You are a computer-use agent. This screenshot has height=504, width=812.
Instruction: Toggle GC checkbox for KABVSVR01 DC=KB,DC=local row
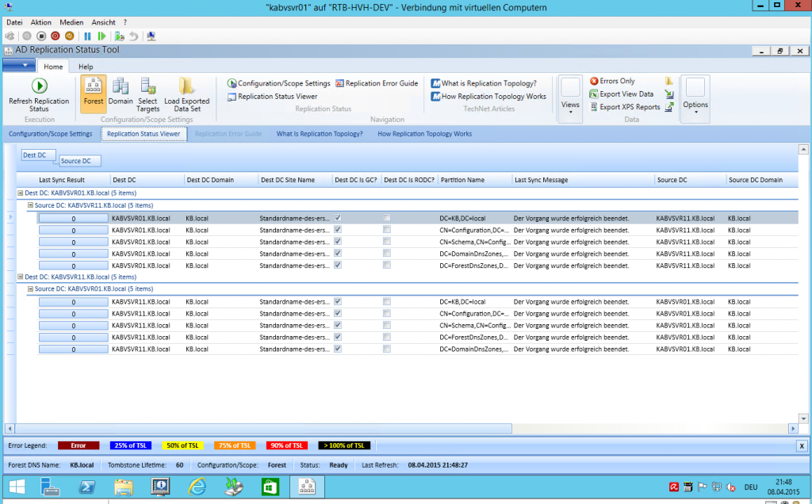pos(338,218)
